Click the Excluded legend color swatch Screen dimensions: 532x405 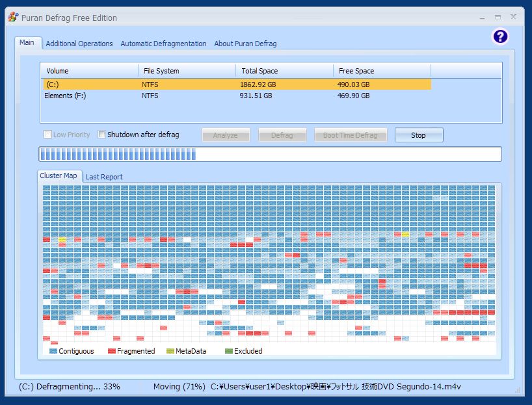pos(229,351)
